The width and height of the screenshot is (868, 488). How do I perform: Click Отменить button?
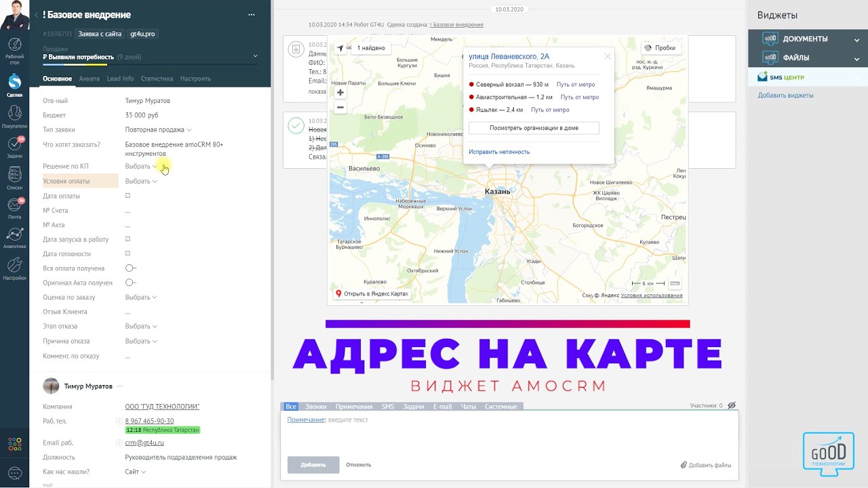pos(358,465)
